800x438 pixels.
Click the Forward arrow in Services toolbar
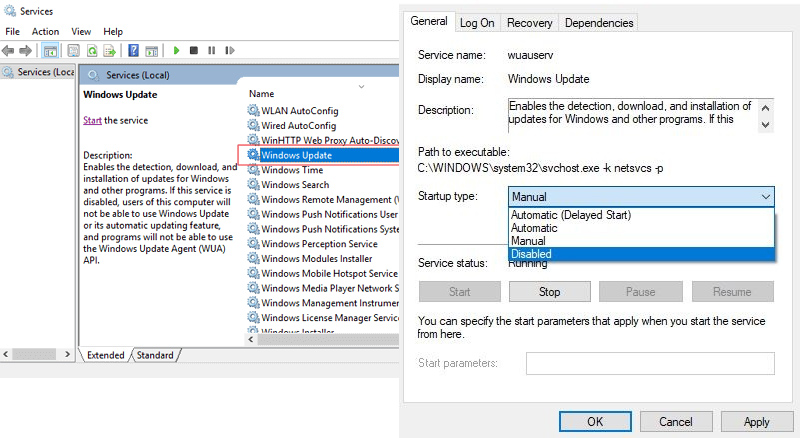point(25,51)
